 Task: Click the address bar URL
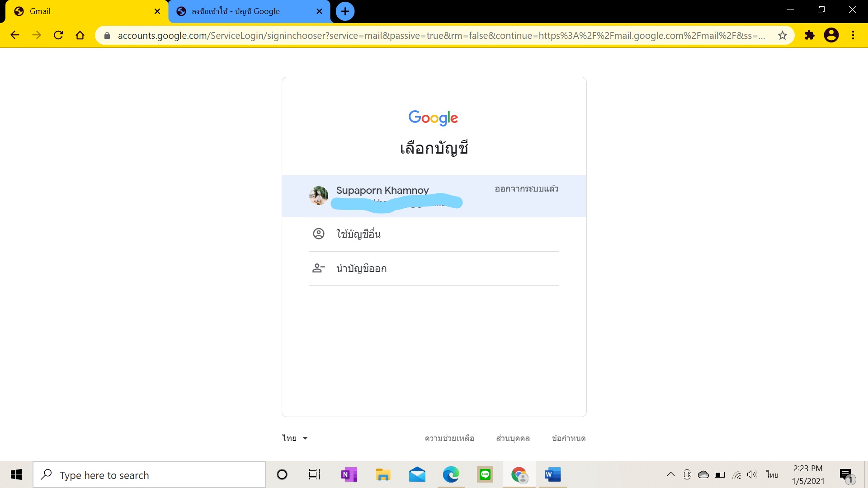(441, 36)
